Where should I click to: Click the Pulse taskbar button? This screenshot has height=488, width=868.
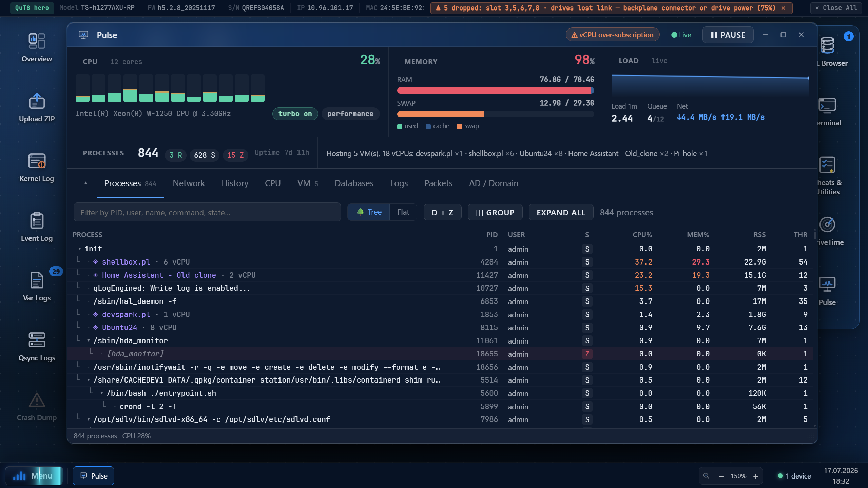pyautogui.click(x=93, y=476)
